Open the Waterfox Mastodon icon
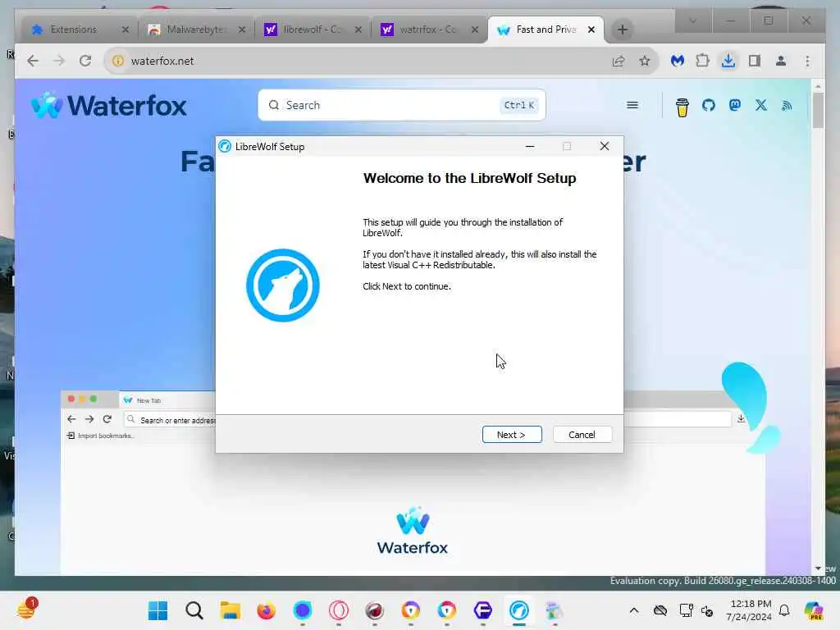The height and width of the screenshot is (630, 840). coord(734,106)
